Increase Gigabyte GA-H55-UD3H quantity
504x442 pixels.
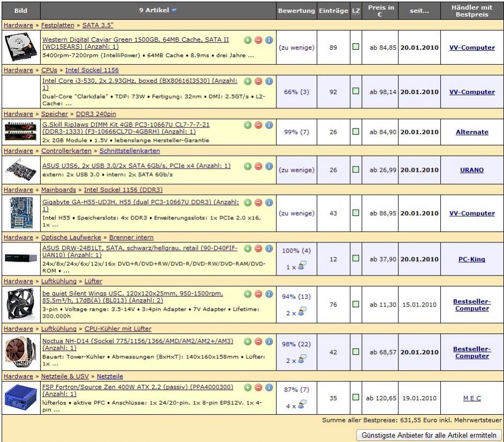(x=247, y=202)
